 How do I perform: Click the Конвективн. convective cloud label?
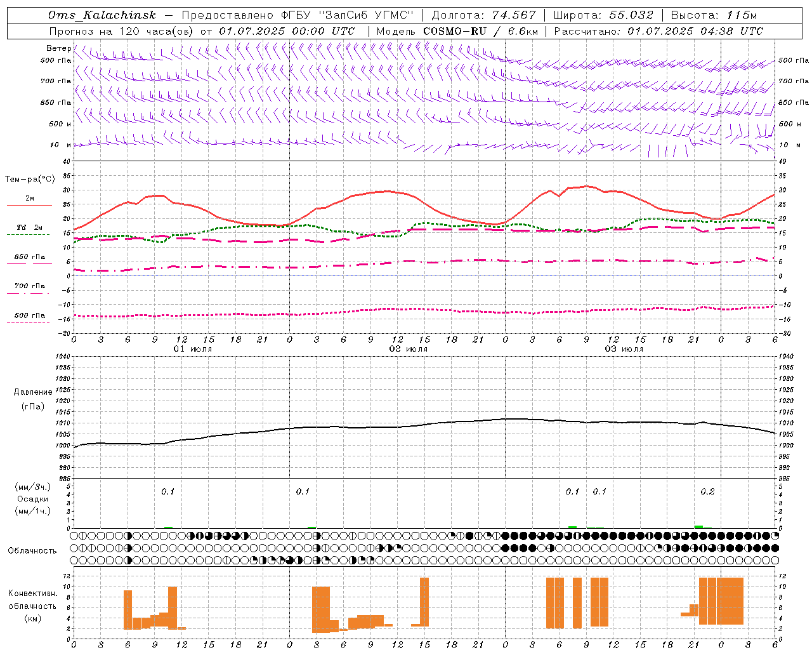(32, 594)
